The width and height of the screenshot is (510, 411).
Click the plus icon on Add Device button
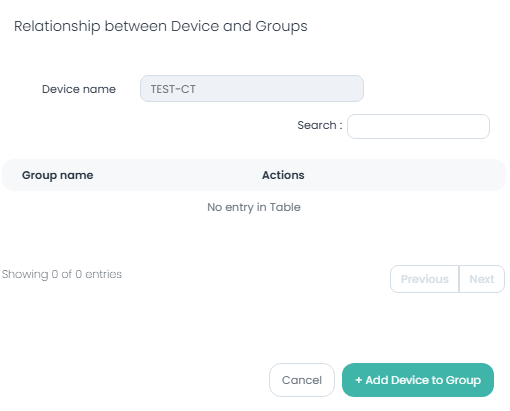pos(358,380)
